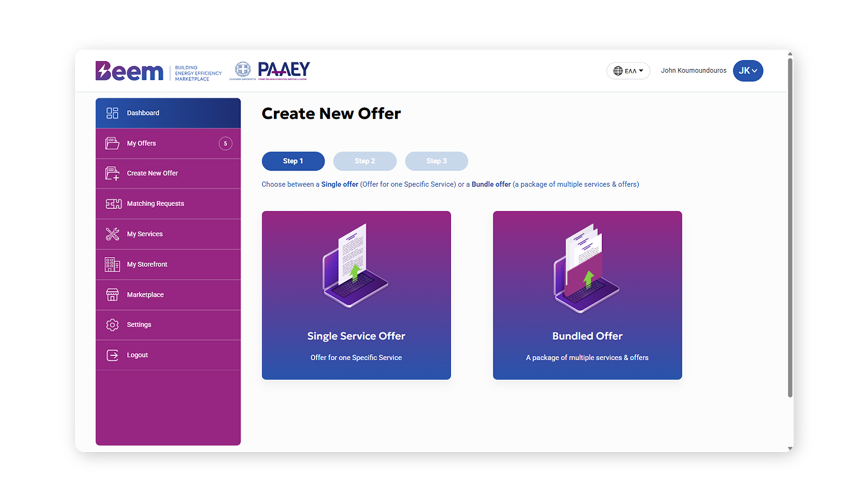Open My Offers folder icon
Viewport: 868px width, 502px height.
coord(112,143)
